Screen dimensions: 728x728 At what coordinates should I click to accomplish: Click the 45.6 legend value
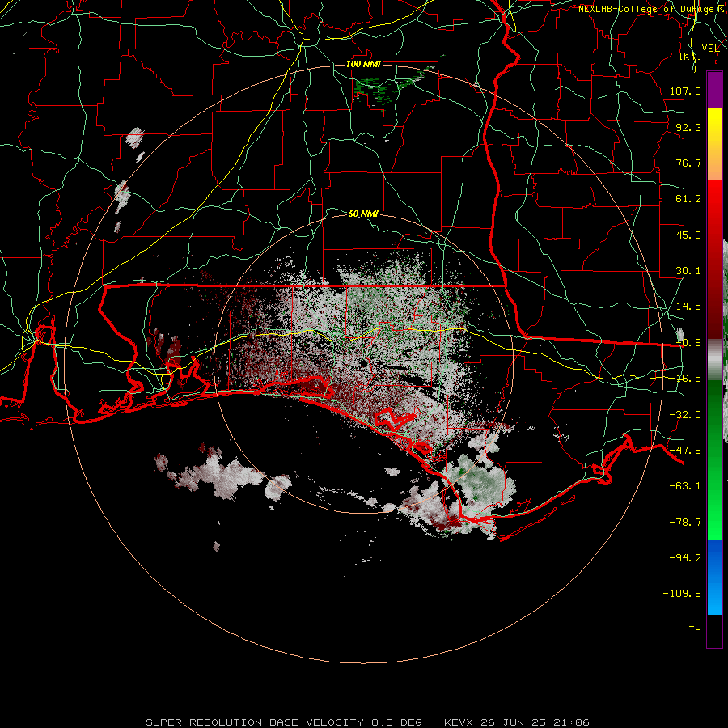(688, 235)
